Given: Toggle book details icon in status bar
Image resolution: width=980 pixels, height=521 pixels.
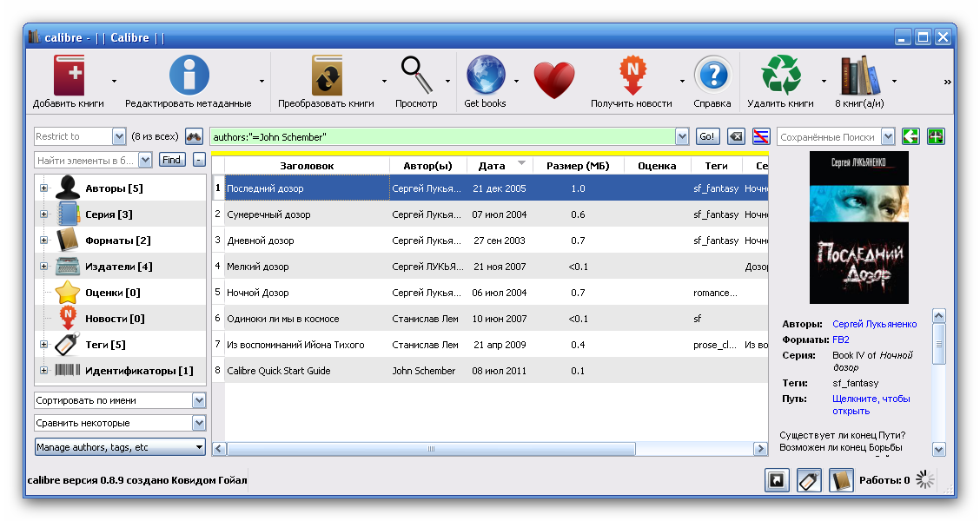Looking at the screenshot, I should (841, 480).
